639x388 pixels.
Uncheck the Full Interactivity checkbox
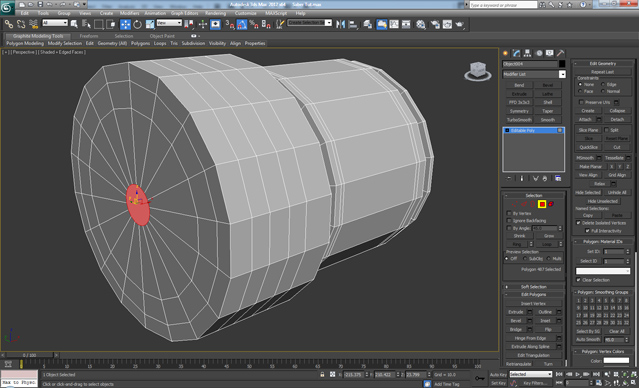pos(587,231)
